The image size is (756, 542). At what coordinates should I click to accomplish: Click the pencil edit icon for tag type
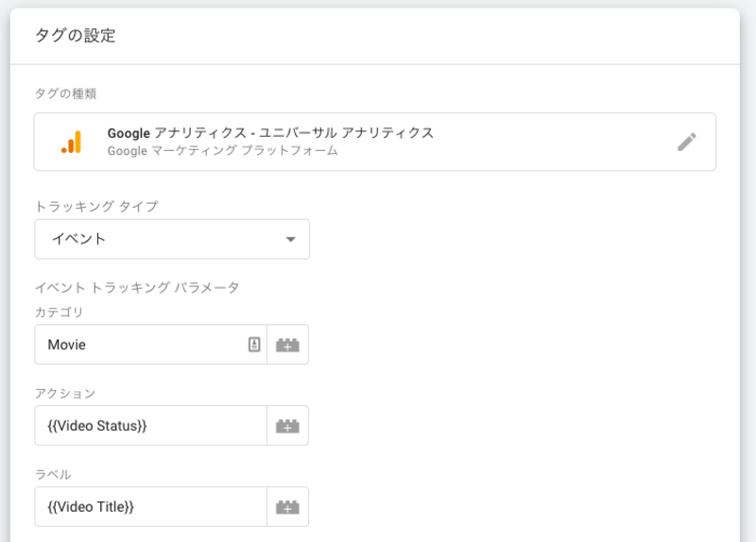[x=687, y=143]
